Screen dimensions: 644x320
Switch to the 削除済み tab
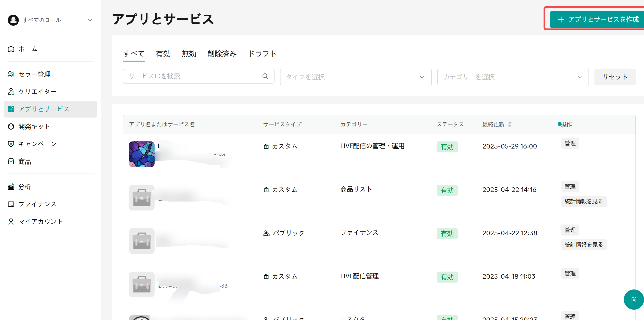[x=222, y=53]
